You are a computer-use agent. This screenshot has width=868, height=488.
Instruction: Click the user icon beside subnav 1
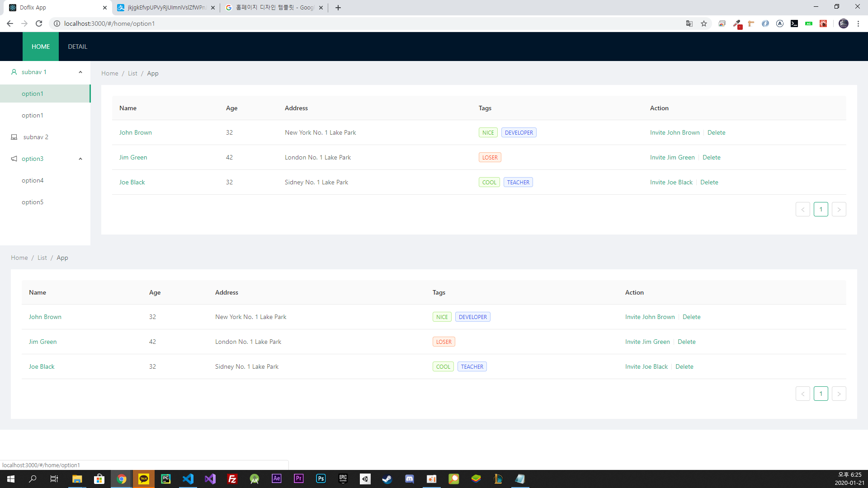(x=14, y=72)
